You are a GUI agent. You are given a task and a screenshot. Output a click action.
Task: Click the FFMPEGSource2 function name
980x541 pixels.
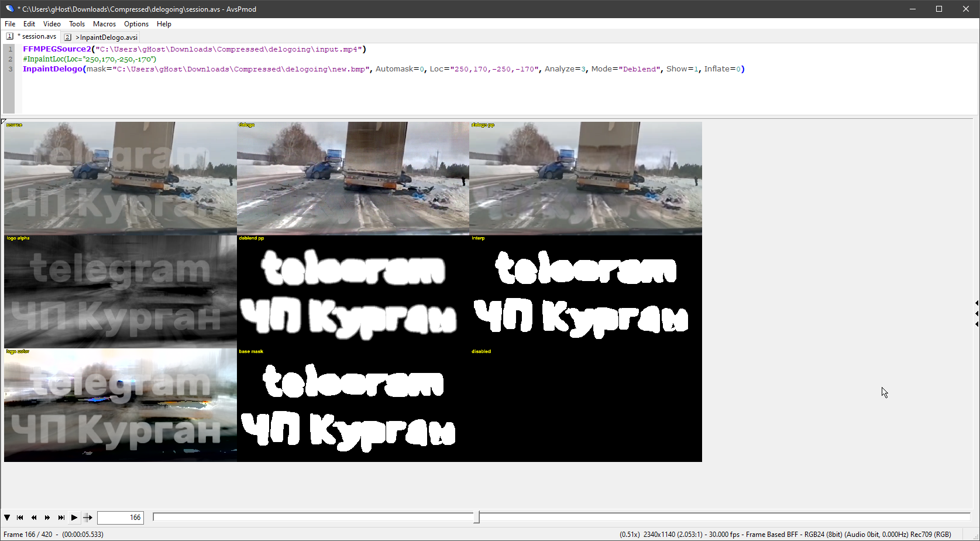(x=57, y=49)
